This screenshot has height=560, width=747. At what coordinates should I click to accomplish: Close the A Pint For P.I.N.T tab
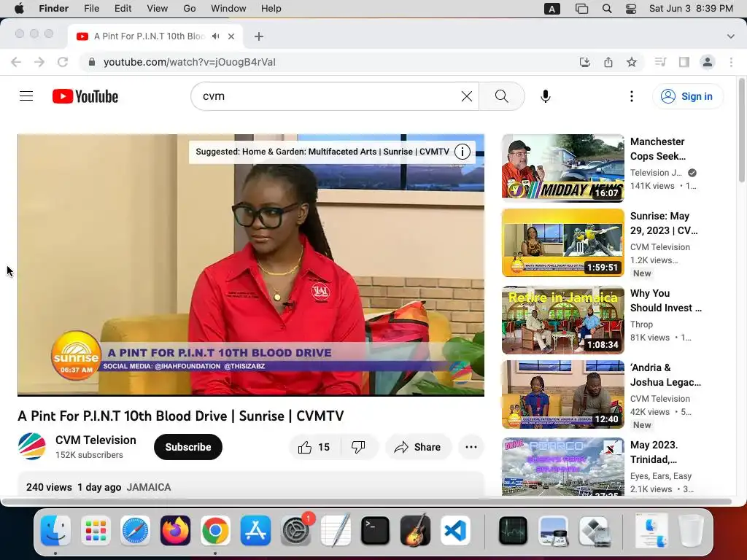(231, 36)
